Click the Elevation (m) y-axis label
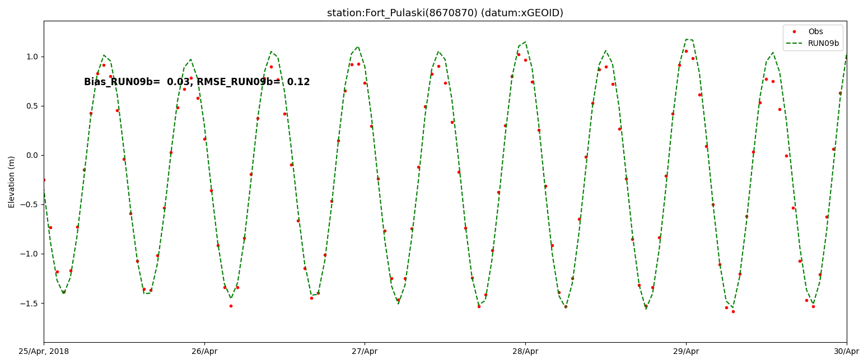 coord(12,181)
